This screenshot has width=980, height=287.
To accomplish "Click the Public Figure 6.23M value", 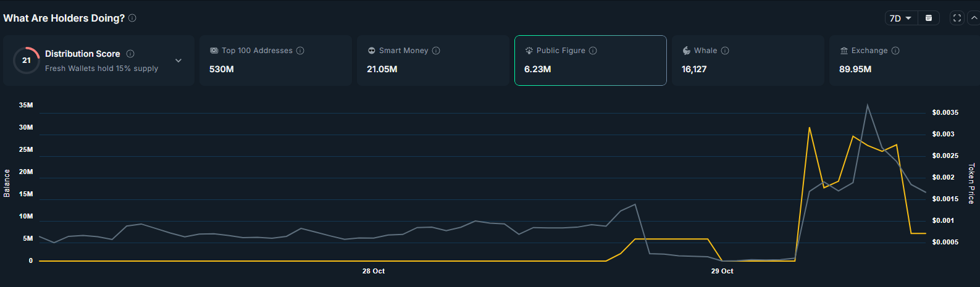I will tap(538, 69).
